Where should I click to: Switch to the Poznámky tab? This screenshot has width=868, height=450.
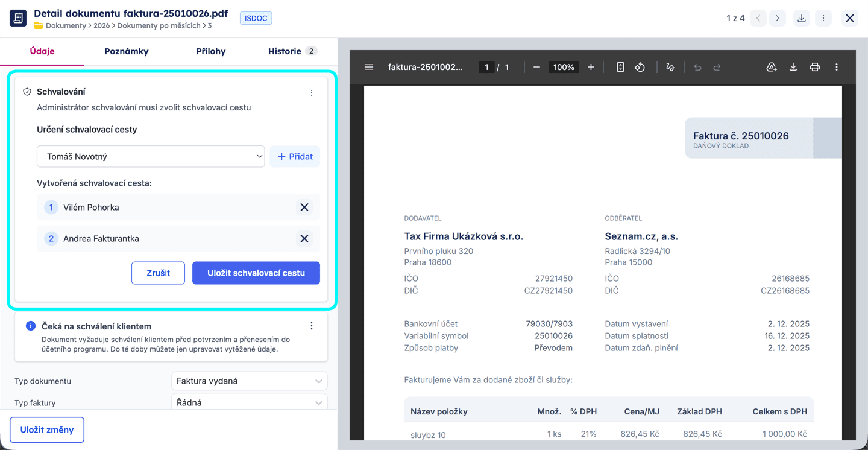127,51
